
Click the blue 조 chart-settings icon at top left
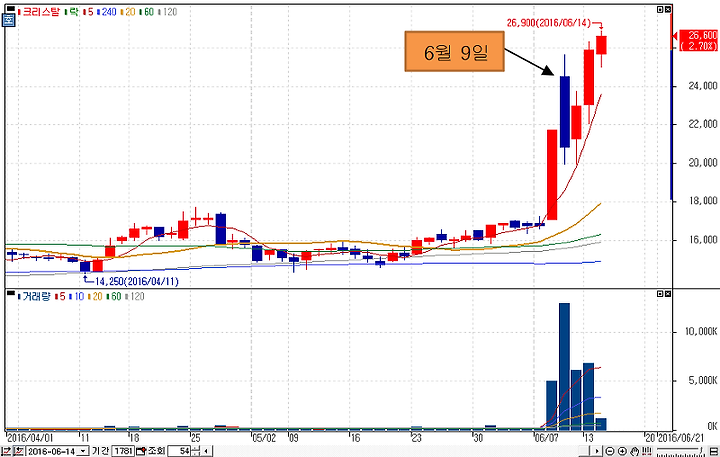(x=9, y=20)
